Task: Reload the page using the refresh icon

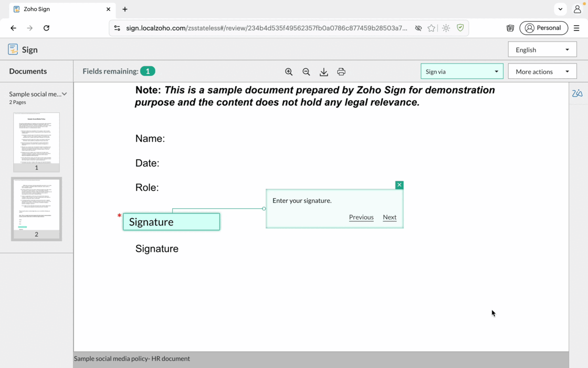Action: (46, 28)
